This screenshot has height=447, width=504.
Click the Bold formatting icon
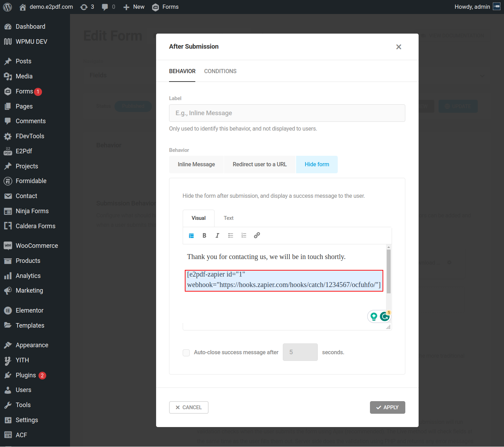tap(204, 236)
